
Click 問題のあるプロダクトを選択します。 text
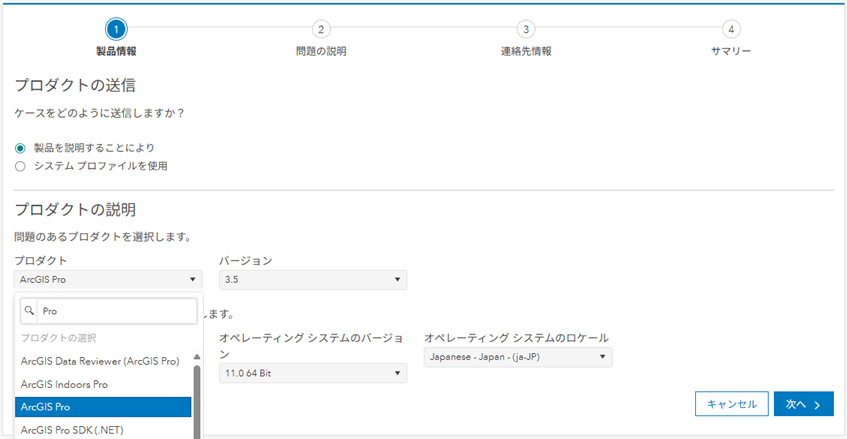pos(103,237)
